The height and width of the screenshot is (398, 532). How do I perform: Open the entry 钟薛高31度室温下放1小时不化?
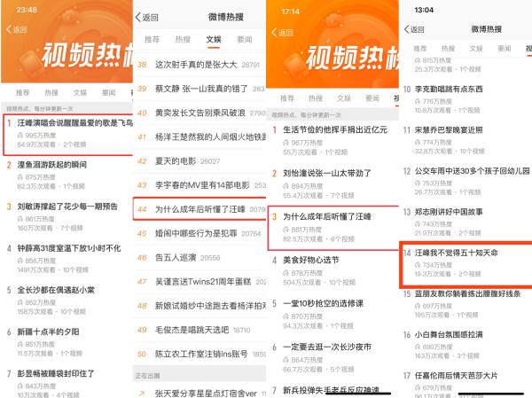pos(67,258)
